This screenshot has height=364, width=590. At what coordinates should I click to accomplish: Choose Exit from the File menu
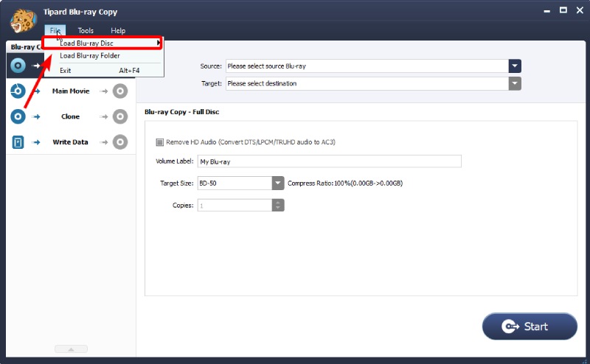(104, 70)
